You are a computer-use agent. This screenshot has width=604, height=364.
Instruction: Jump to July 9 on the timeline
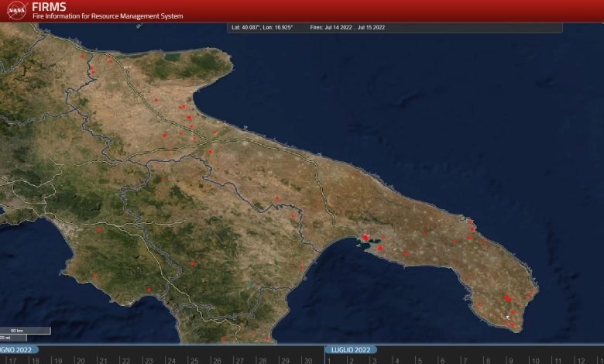pos(510,360)
